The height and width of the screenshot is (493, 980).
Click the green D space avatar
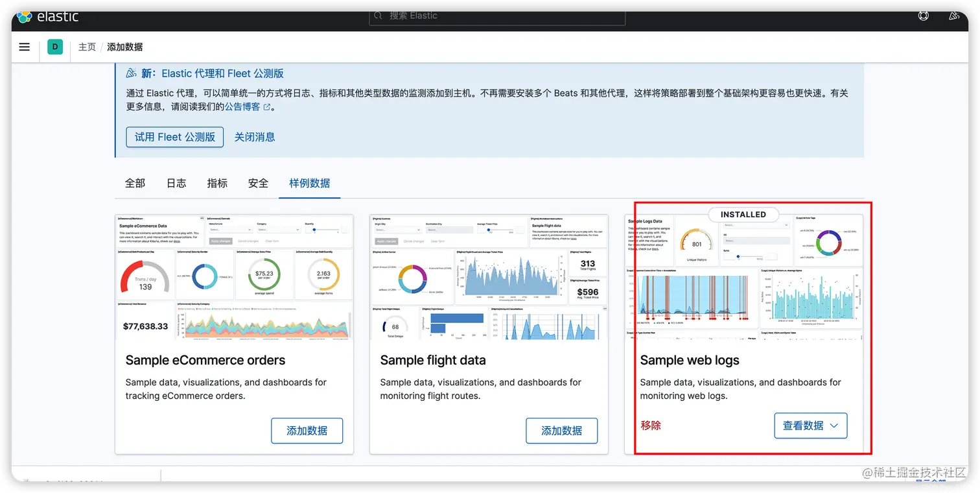pos(55,47)
